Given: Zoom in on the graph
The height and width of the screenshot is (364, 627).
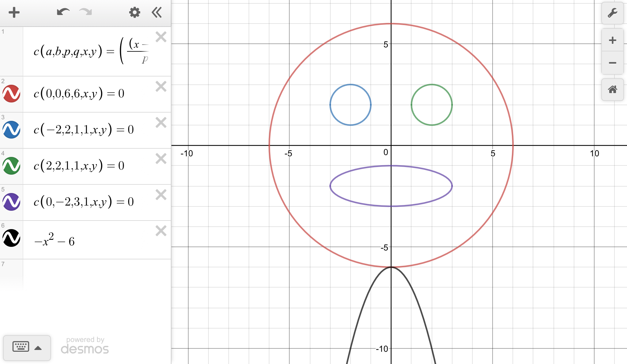Looking at the screenshot, I should click(612, 40).
